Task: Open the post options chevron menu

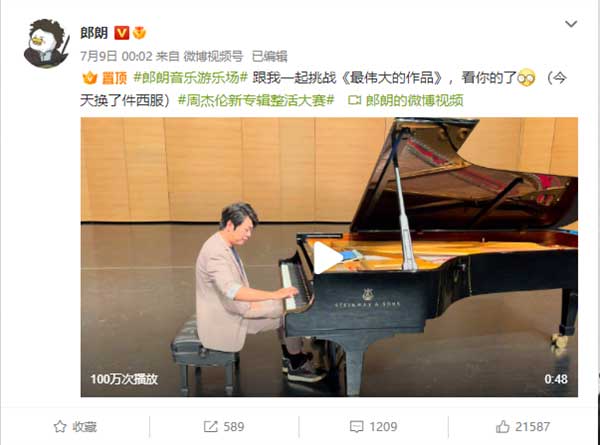Action: [x=571, y=24]
